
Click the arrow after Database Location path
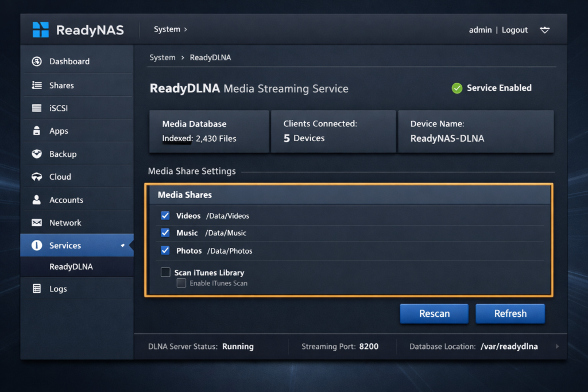click(556, 347)
